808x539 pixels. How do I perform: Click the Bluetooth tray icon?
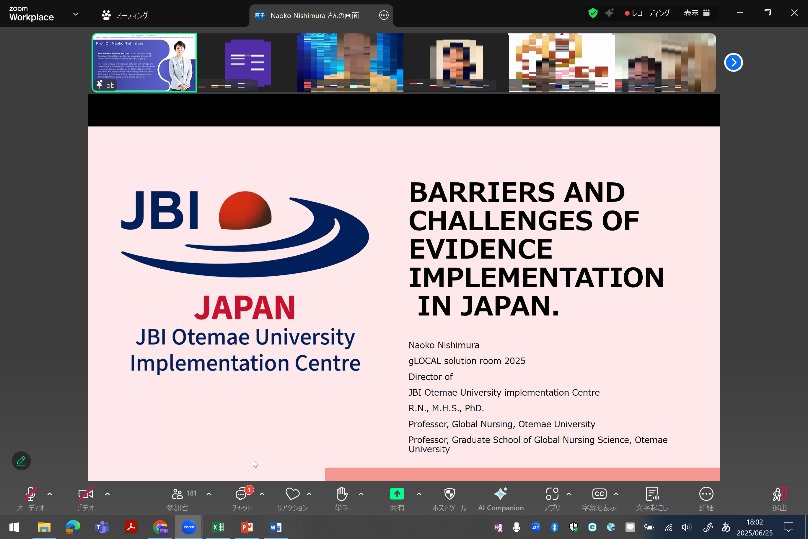tap(554, 527)
